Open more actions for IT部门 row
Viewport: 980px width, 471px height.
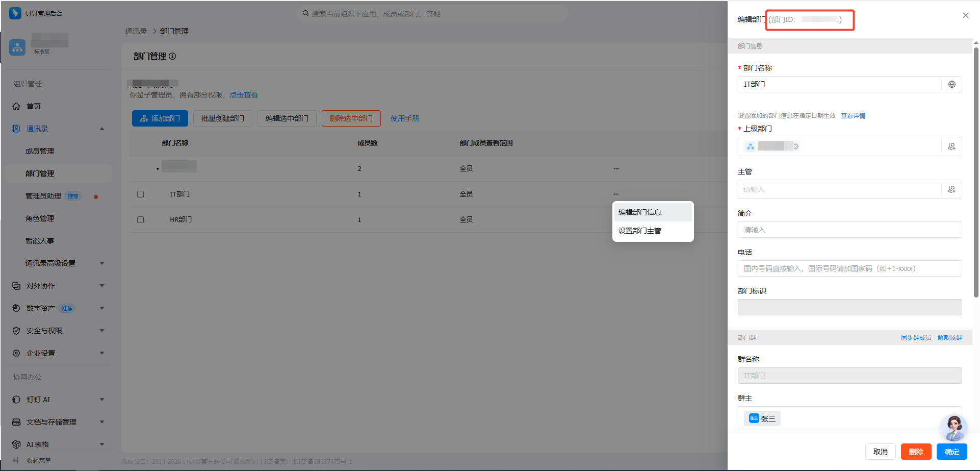616,194
